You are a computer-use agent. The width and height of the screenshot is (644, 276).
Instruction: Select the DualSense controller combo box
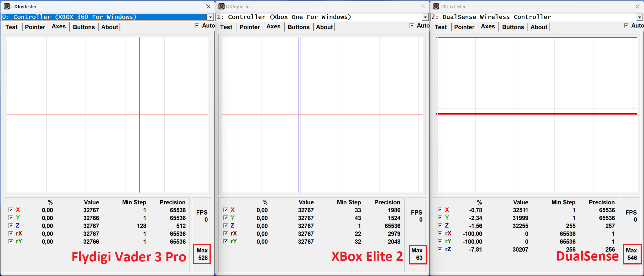pyautogui.click(x=536, y=17)
